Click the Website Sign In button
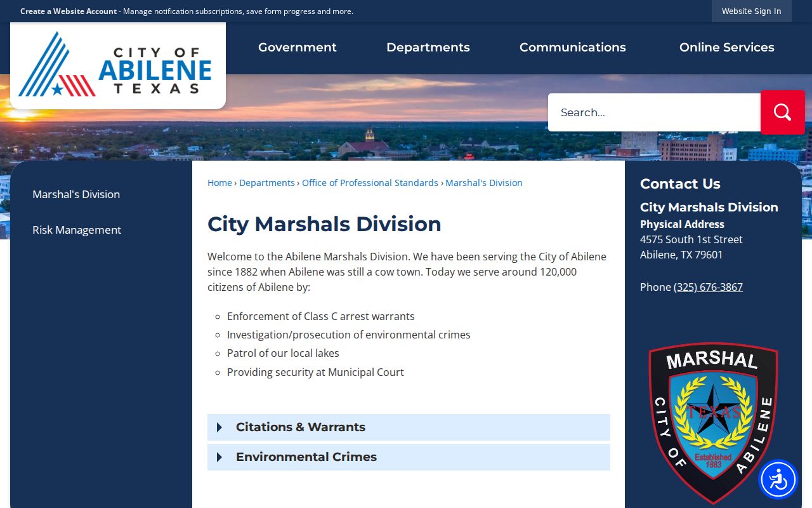 coord(752,11)
